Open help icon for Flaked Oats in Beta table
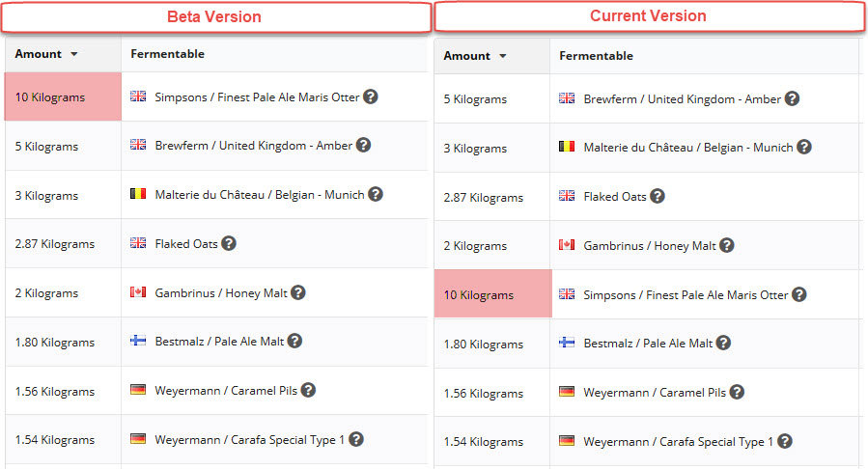The height and width of the screenshot is (469, 868). coord(229,243)
